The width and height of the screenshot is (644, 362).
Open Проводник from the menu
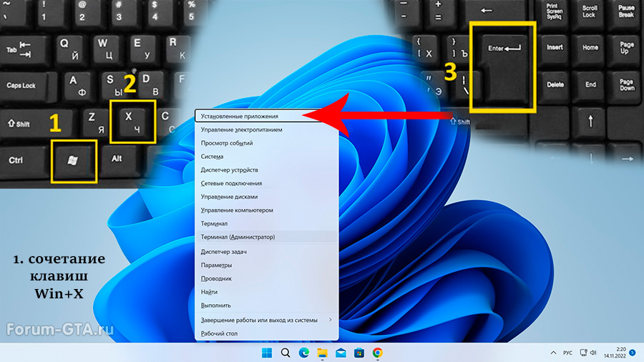pyautogui.click(x=266, y=278)
